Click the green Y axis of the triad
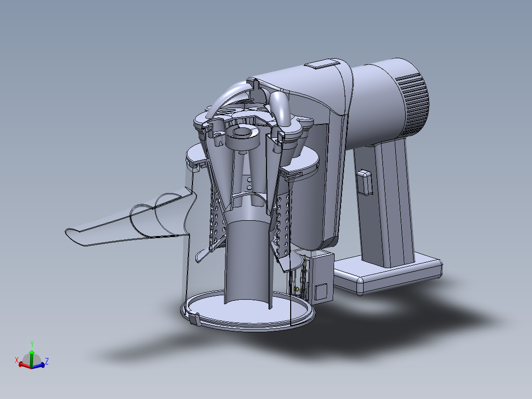The image size is (532, 399). click(x=32, y=359)
